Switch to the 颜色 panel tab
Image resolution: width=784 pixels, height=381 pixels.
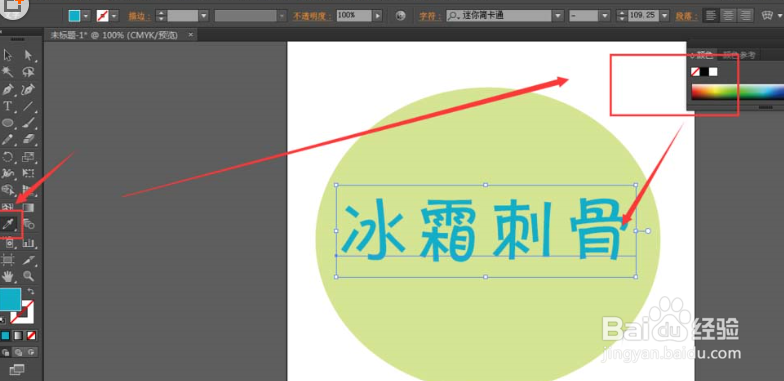coord(703,55)
